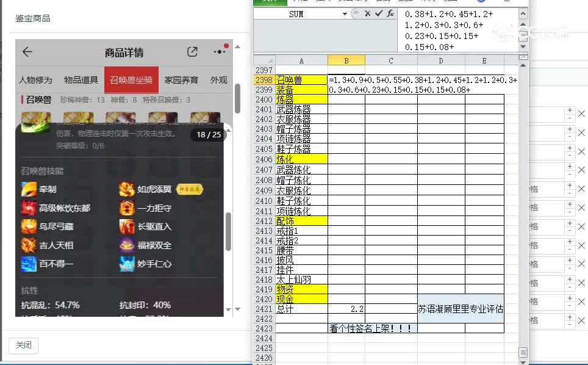This screenshot has height=365, width=588.
Task: Click the 妙手仁心 skill icon
Action: coord(127,264)
